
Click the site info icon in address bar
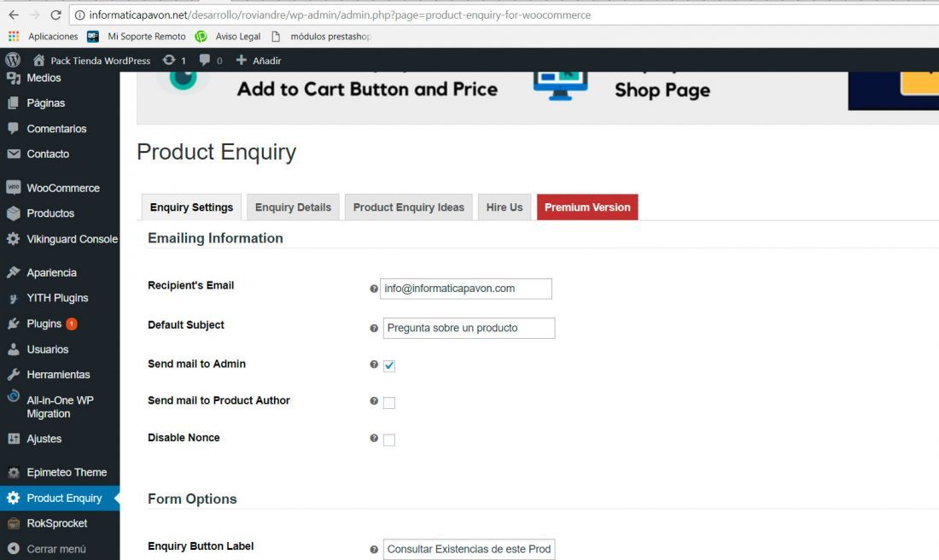coord(79,15)
